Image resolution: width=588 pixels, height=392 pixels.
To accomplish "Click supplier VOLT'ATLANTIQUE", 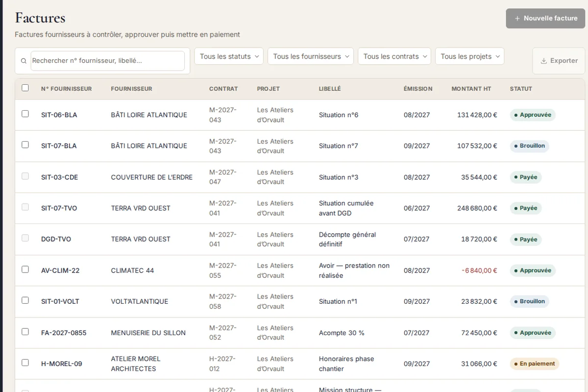I will point(140,301).
